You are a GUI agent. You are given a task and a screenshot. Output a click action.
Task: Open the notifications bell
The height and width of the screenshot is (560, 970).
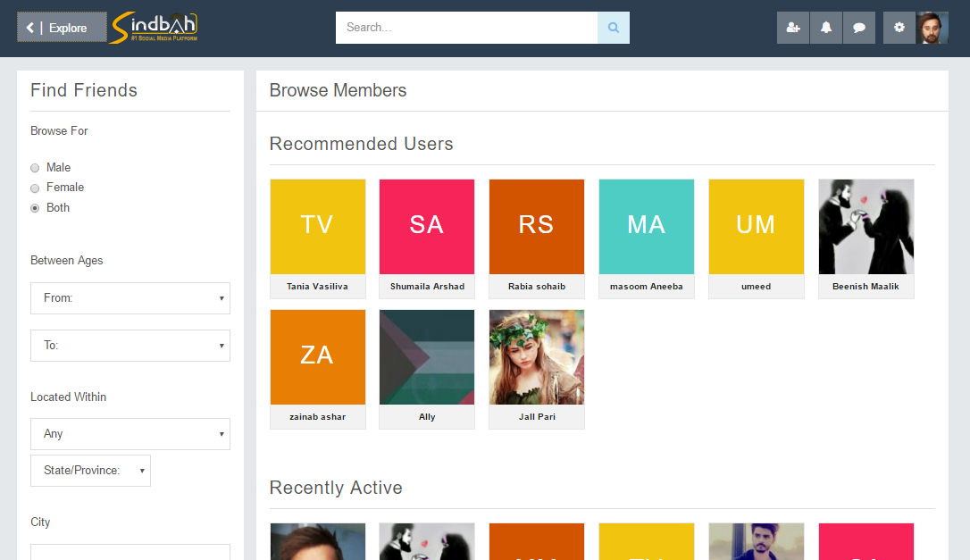[x=826, y=27]
